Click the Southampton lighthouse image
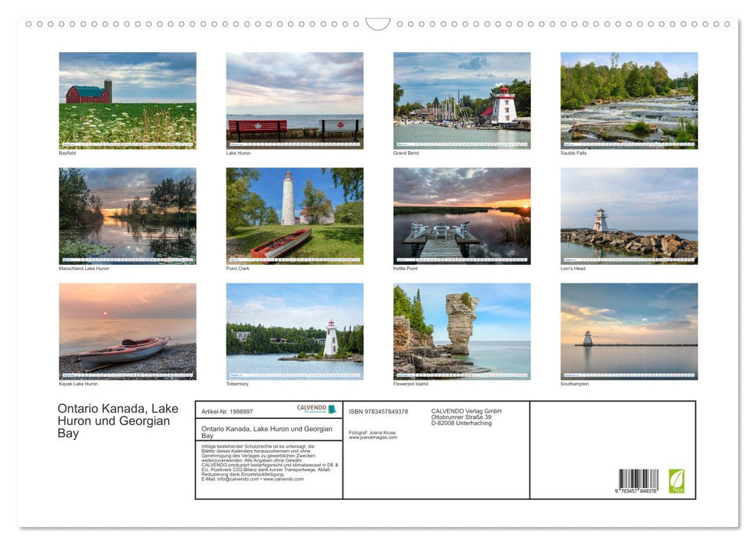756x545 pixels. 629,331
